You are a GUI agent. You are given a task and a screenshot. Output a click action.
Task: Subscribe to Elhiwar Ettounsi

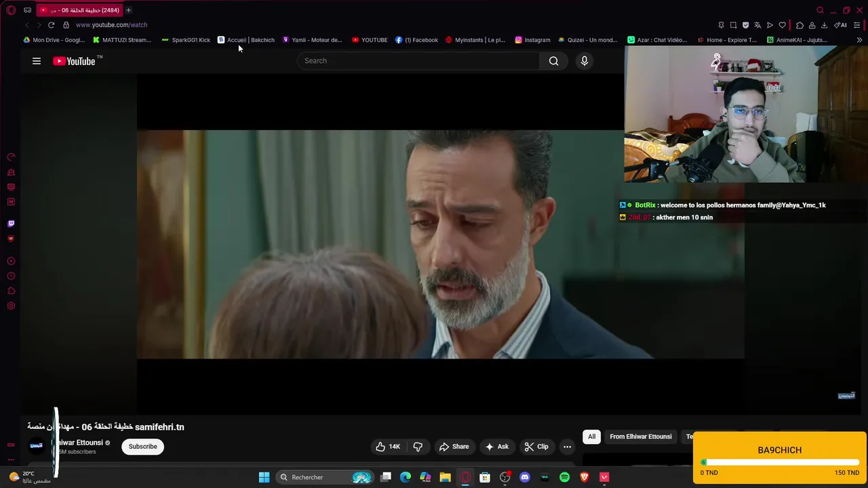pyautogui.click(x=142, y=447)
